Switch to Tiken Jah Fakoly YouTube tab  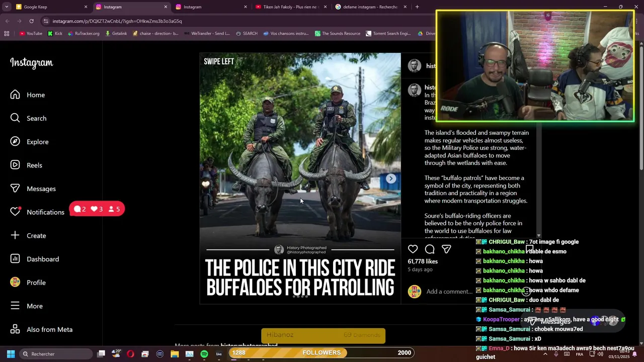pos(290,7)
